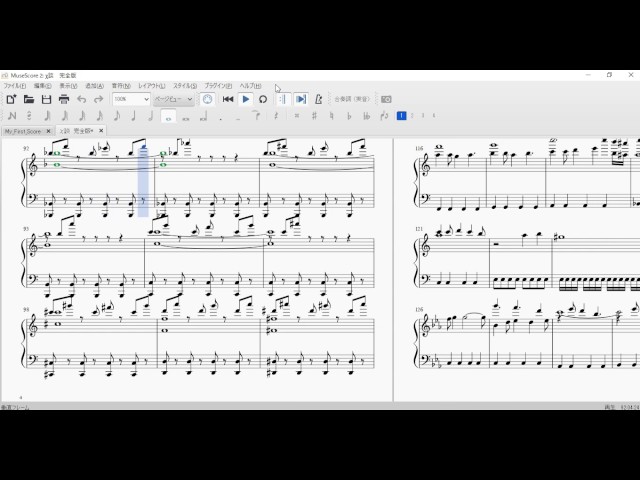Viewport: 640px width, 480px height.
Task: Toggle pan score during playback
Action: tap(301, 99)
